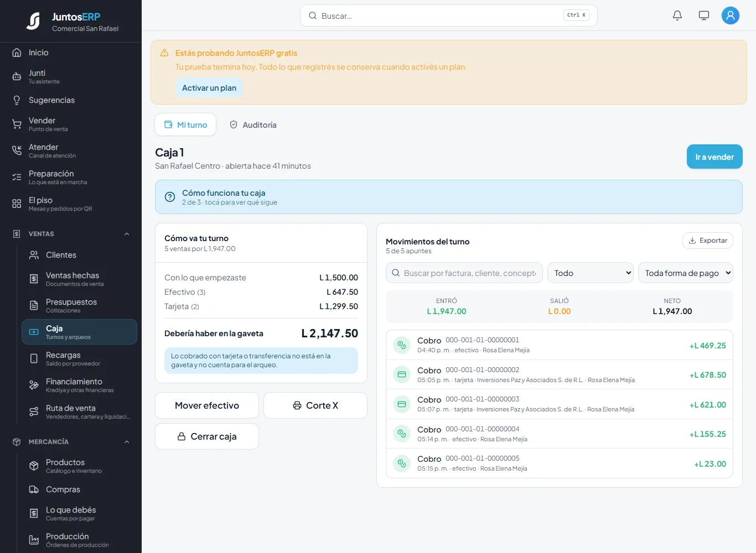
Task: Collapse the MERCANCÍA section
Action: (x=127, y=442)
